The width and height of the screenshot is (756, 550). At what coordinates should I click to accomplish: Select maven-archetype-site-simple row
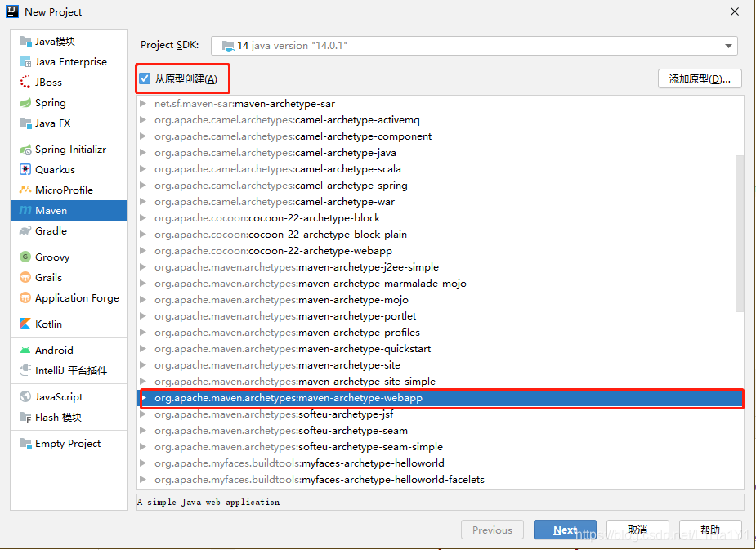point(441,382)
